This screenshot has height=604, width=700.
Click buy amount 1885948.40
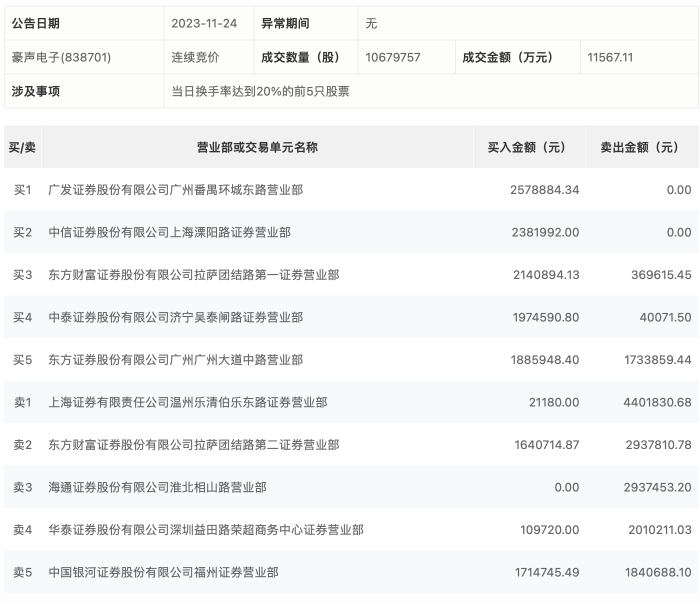545,360
